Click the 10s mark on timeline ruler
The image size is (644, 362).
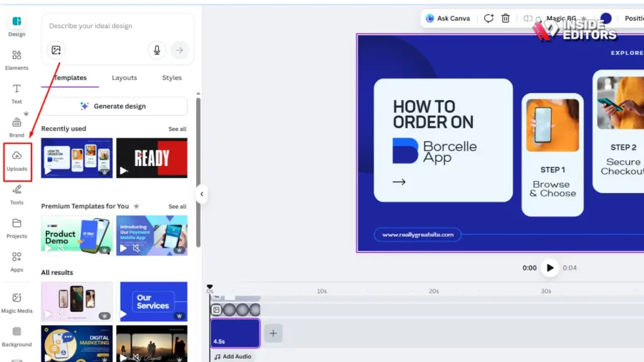321,291
